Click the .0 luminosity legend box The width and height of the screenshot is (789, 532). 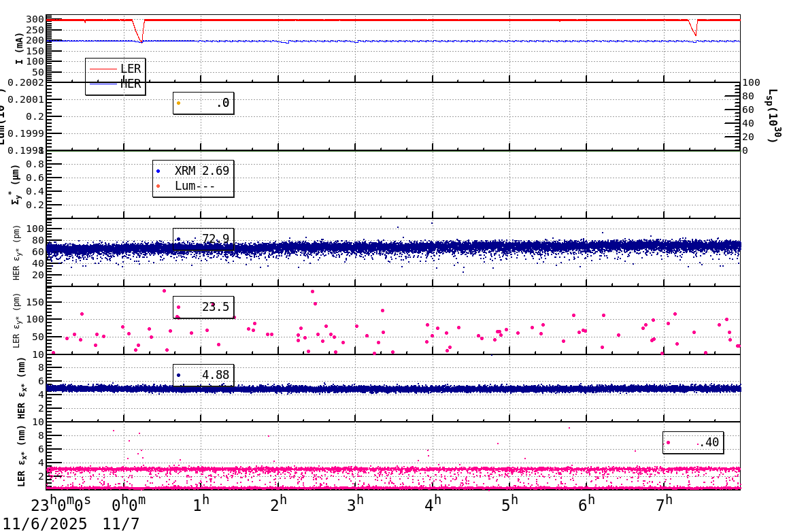203,103
